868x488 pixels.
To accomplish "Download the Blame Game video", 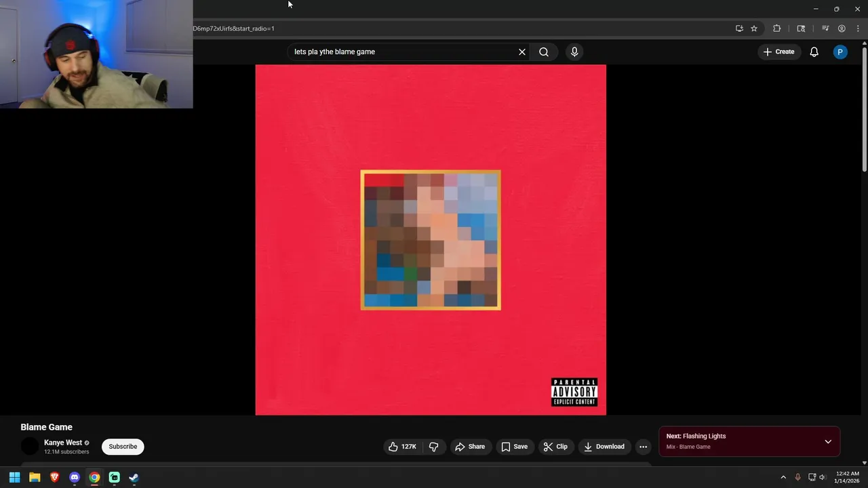I will pyautogui.click(x=604, y=447).
